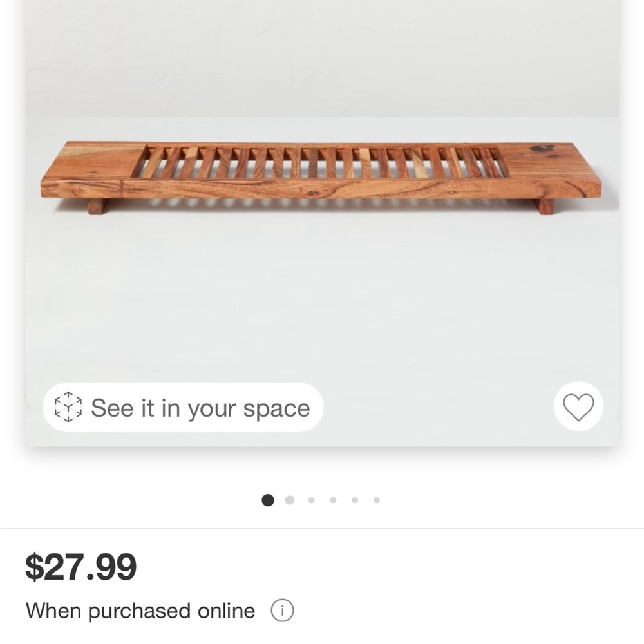Tap the heart favorite icon
Viewport: 644px width, 644px height.
pyautogui.click(x=578, y=406)
